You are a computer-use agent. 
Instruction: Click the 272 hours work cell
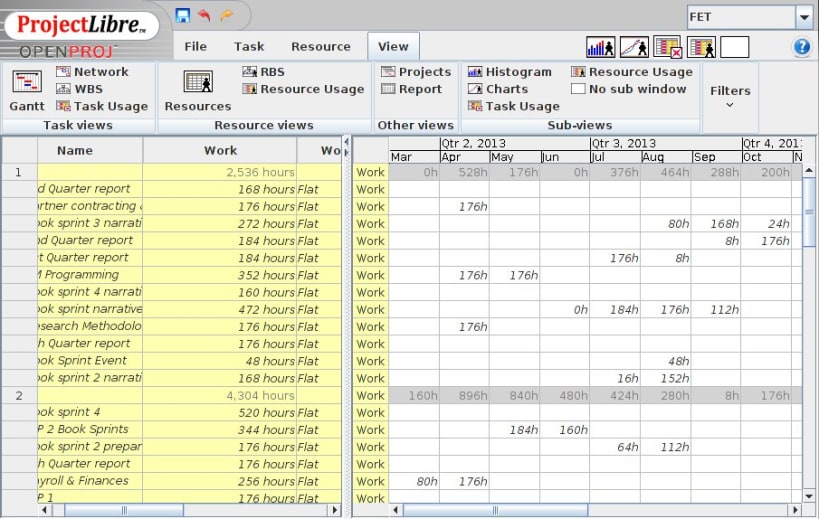[220, 223]
